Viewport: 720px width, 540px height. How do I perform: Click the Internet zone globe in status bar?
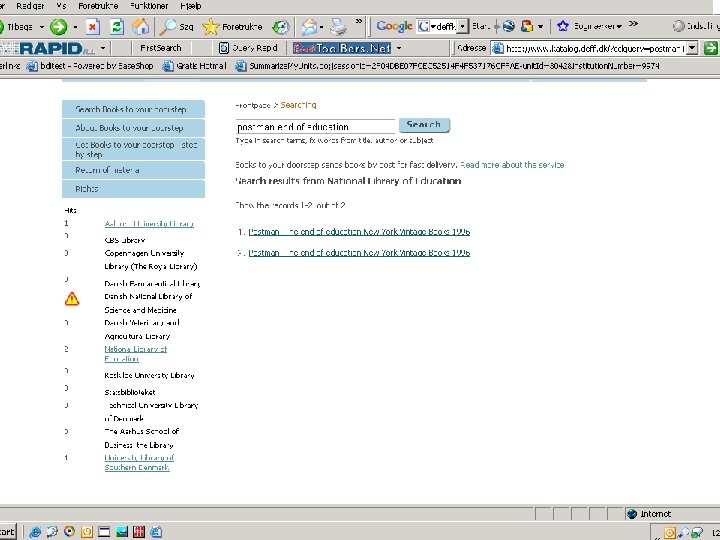coord(632,514)
